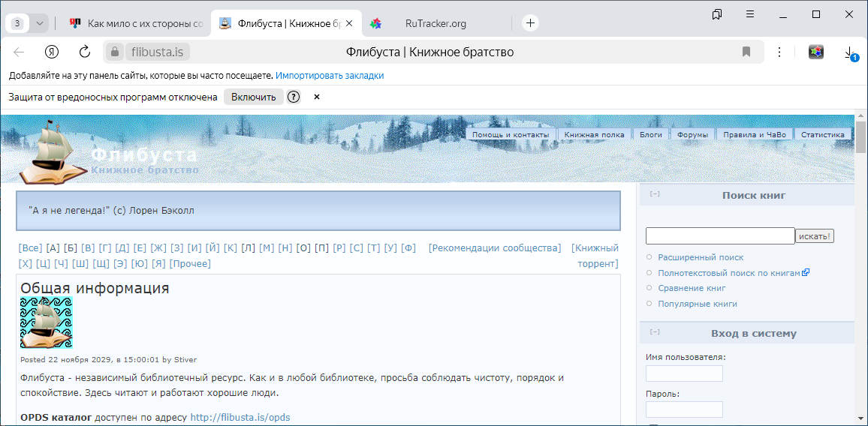Click the address bar page title
Viewport: 868px width, 426px height.
tap(429, 52)
